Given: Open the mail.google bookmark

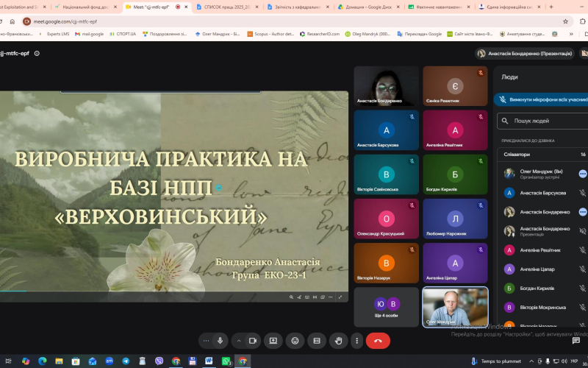Looking at the screenshot, I should click(89, 34).
